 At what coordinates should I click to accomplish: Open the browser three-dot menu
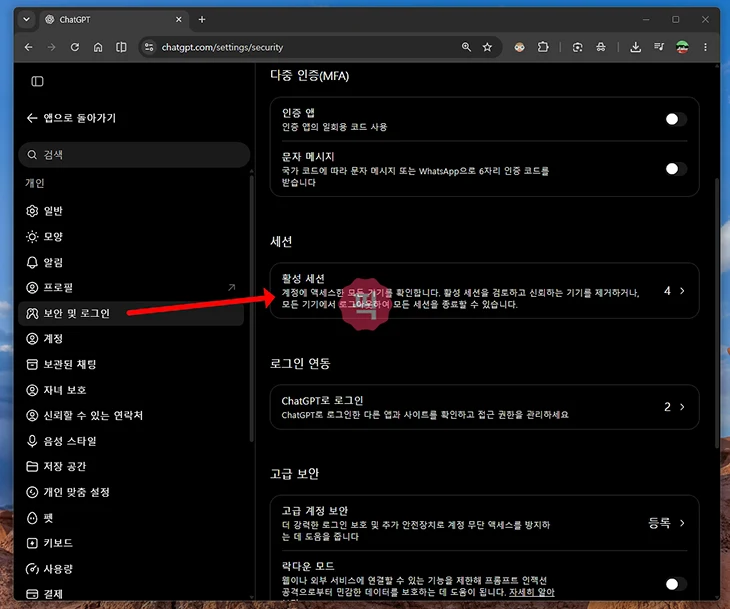[705, 47]
